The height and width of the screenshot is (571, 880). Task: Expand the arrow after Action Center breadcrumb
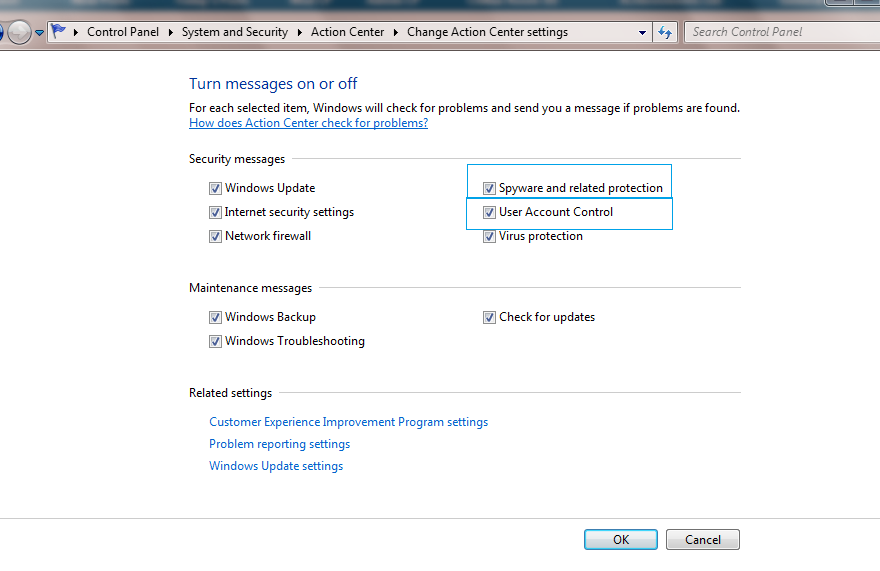click(396, 33)
